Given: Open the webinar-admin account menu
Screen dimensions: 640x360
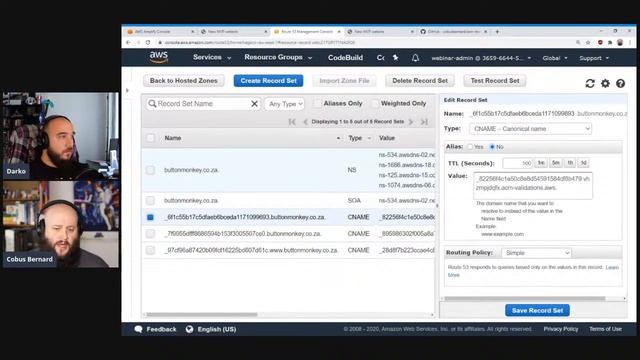Looking at the screenshot, I should (481, 58).
